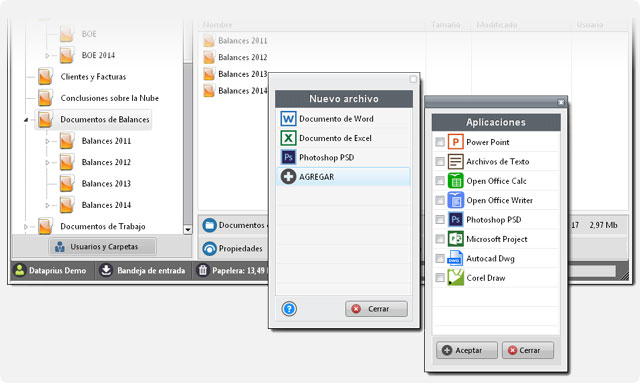Click the blue folder icon beside Documentos

point(210,225)
